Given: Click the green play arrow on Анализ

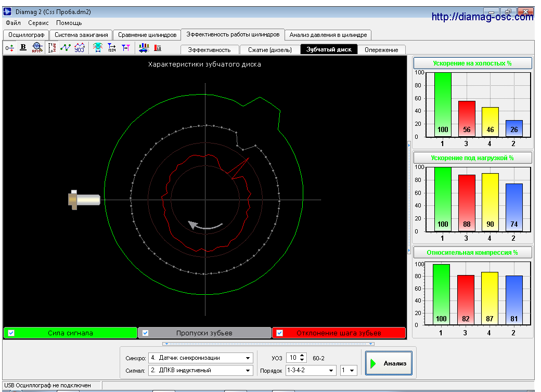Looking at the screenshot, I should [x=373, y=363].
